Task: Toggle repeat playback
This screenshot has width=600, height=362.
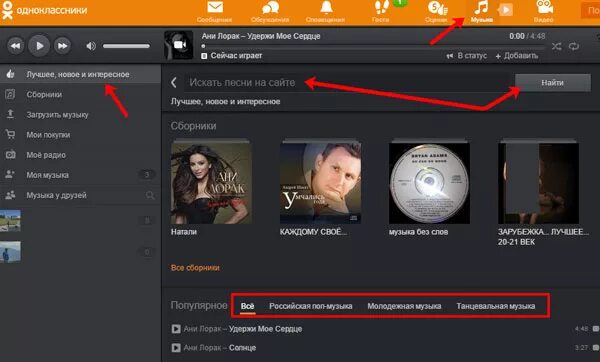Action: point(574,47)
